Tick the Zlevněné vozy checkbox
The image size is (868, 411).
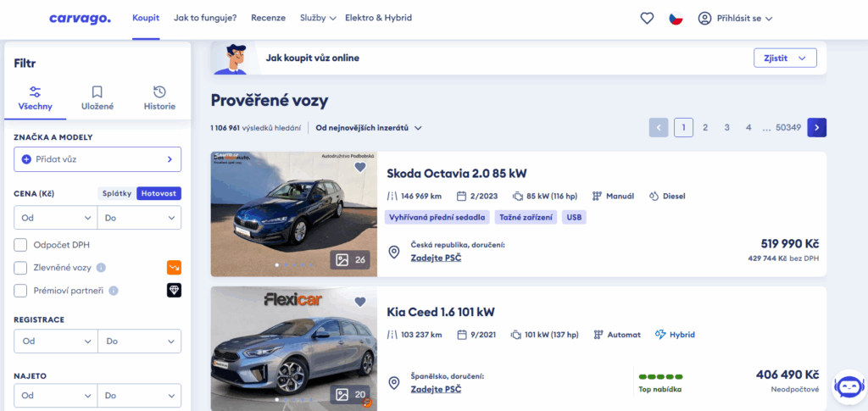[20, 268]
